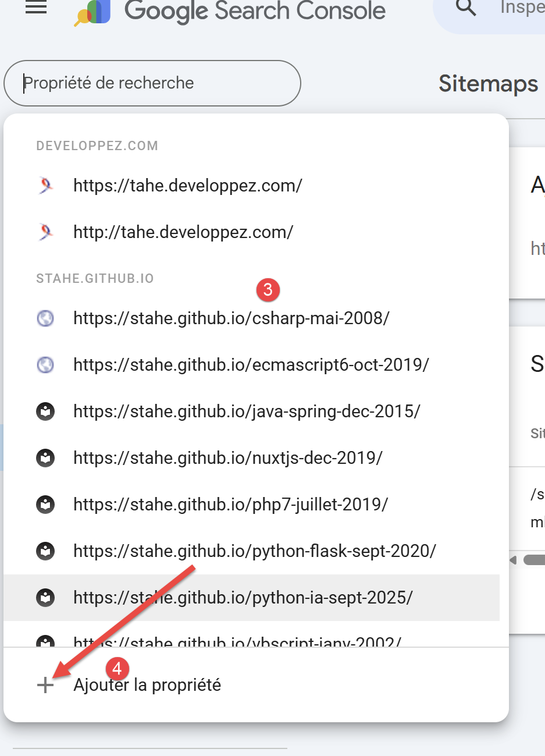The image size is (545, 756).
Task: Open the https://tahe.developpez.com/ property
Action: (187, 186)
